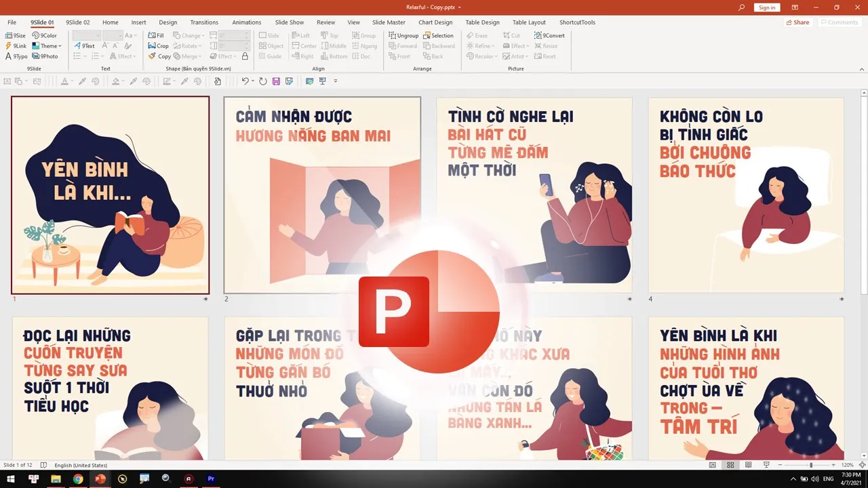Click the 120% zoom level
868x488 pixels.
(847, 465)
